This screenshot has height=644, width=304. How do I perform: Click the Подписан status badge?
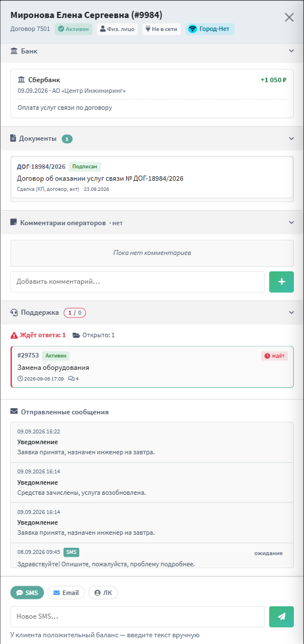(84, 166)
